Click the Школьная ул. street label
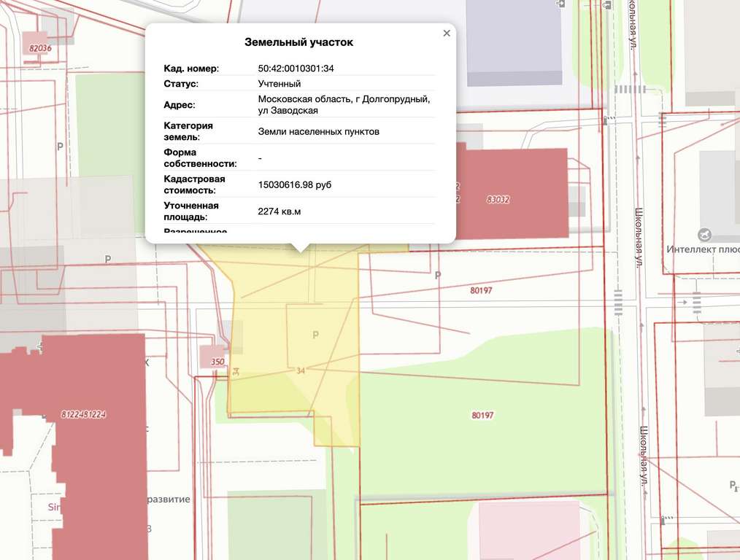This screenshot has width=740, height=560. pyautogui.click(x=639, y=238)
